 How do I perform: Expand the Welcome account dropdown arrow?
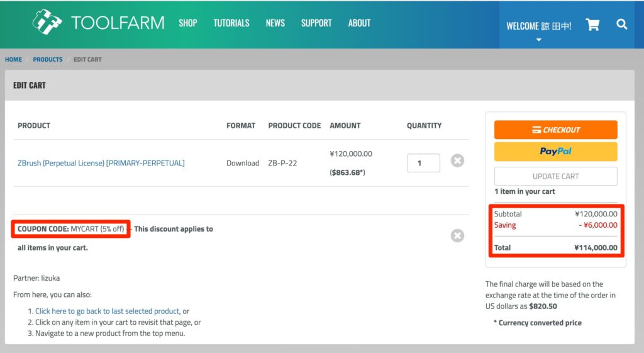click(539, 40)
